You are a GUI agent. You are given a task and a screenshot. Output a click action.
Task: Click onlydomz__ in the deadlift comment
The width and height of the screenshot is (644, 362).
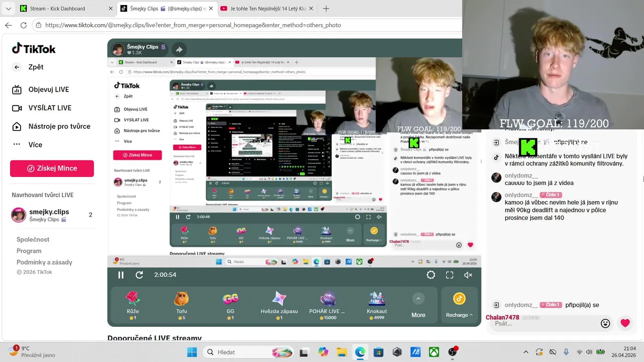[521, 195]
